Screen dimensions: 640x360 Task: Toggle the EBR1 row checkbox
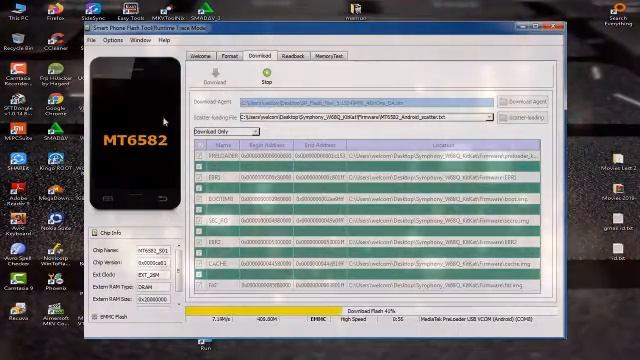199,178
